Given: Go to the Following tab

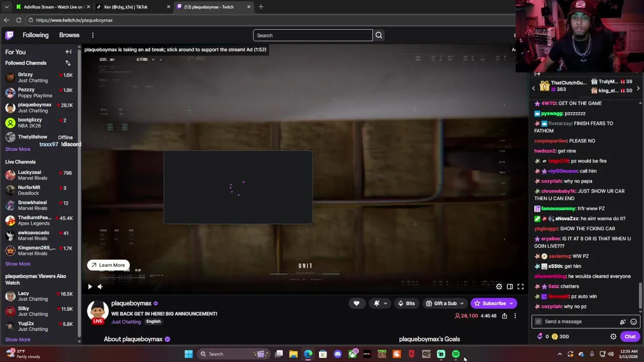Looking at the screenshot, I should [35, 35].
